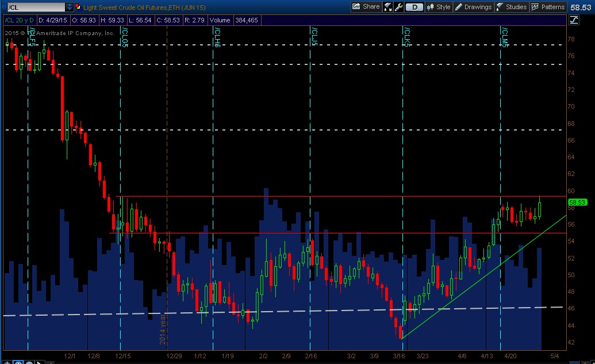Open the Drawings menu
This screenshot has width=595, height=364.
474,7
